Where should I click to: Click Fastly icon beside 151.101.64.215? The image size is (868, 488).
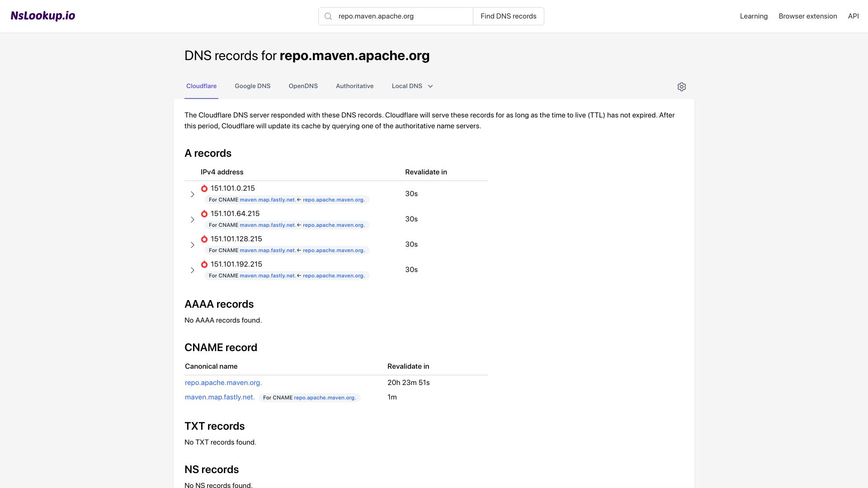[x=204, y=214]
